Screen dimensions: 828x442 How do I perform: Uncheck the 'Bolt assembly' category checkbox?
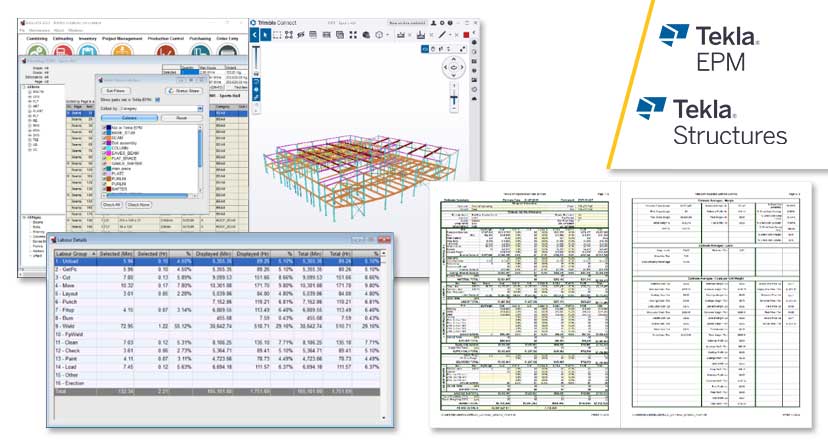[x=103, y=143]
